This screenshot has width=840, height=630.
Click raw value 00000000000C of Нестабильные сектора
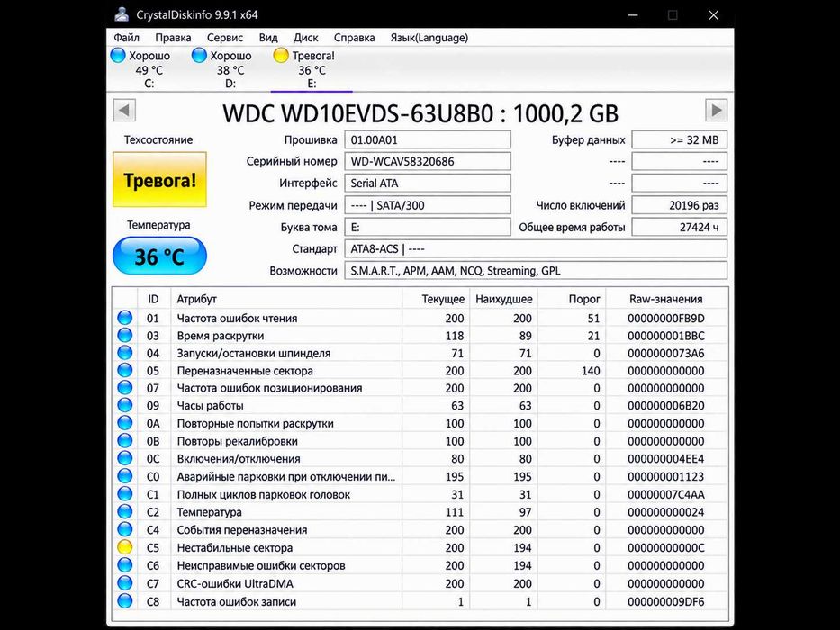tap(666, 547)
